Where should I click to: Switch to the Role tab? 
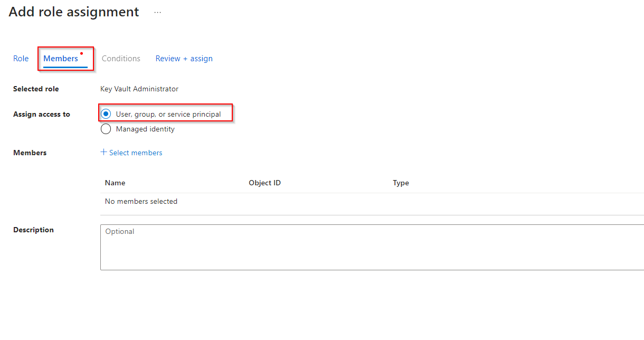pos(21,59)
